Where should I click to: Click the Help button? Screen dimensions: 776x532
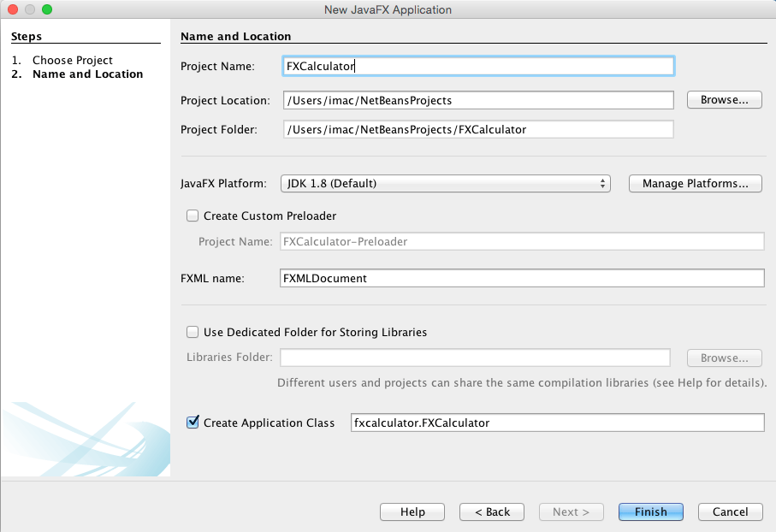pyautogui.click(x=412, y=511)
